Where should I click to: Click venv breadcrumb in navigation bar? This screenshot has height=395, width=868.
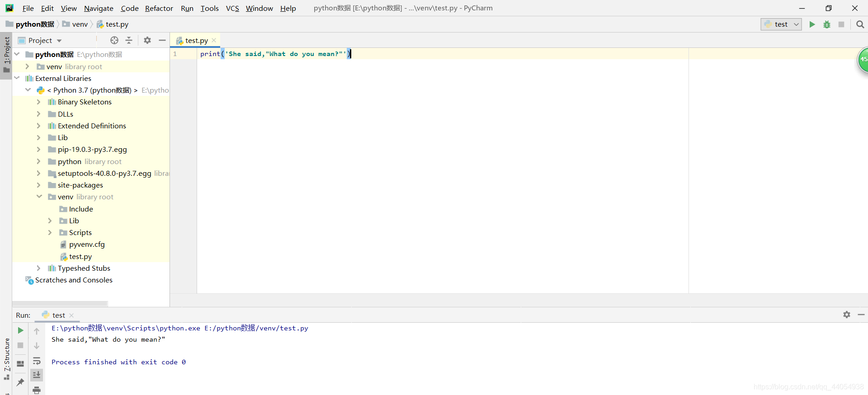(x=75, y=24)
